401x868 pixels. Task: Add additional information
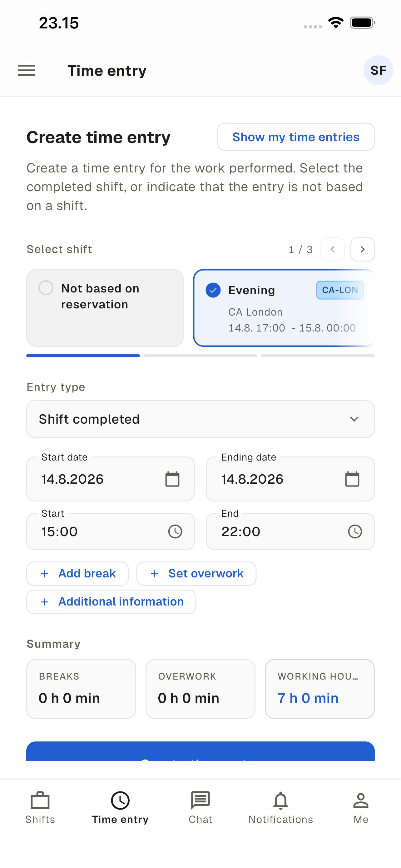point(111,602)
